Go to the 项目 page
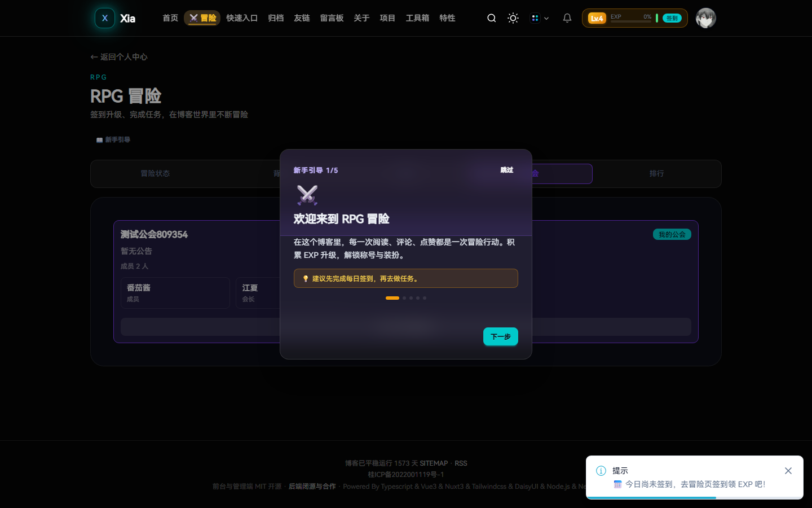 (x=387, y=18)
